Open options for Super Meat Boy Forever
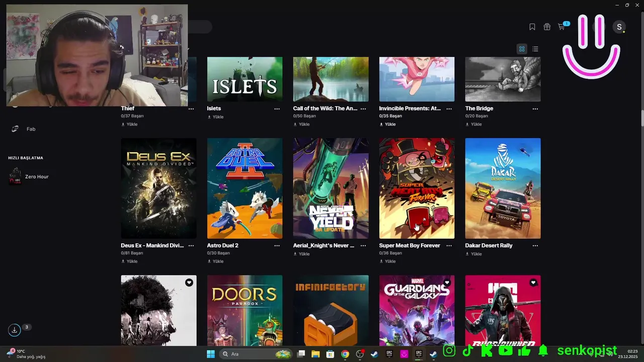The width and height of the screenshot is (644, 362). [449, 246]
